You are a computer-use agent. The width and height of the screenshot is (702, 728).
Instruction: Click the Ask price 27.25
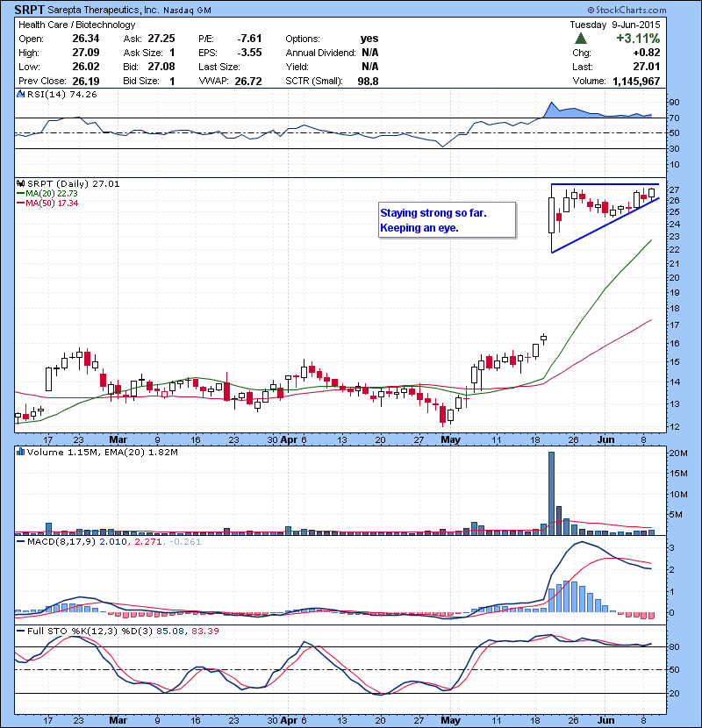(x=161, y=39)
